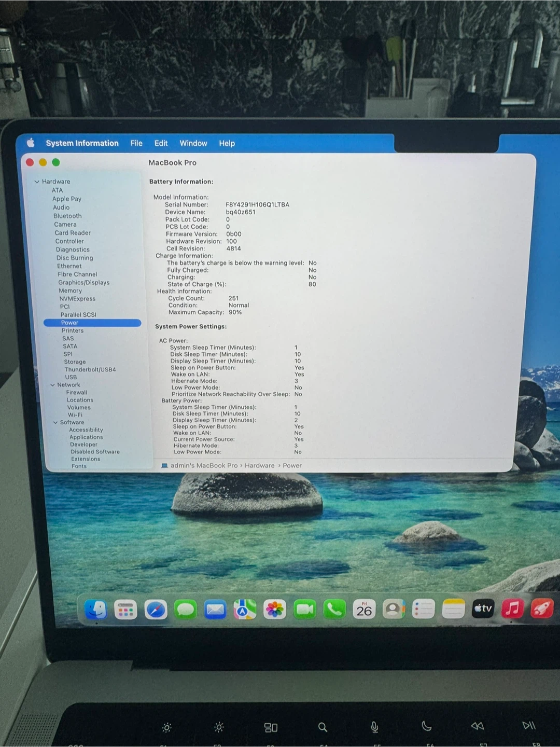This screenshot has height=747, width=560.
Task: Select Disabled Software in the sidebar
Action: pos(95,452)
